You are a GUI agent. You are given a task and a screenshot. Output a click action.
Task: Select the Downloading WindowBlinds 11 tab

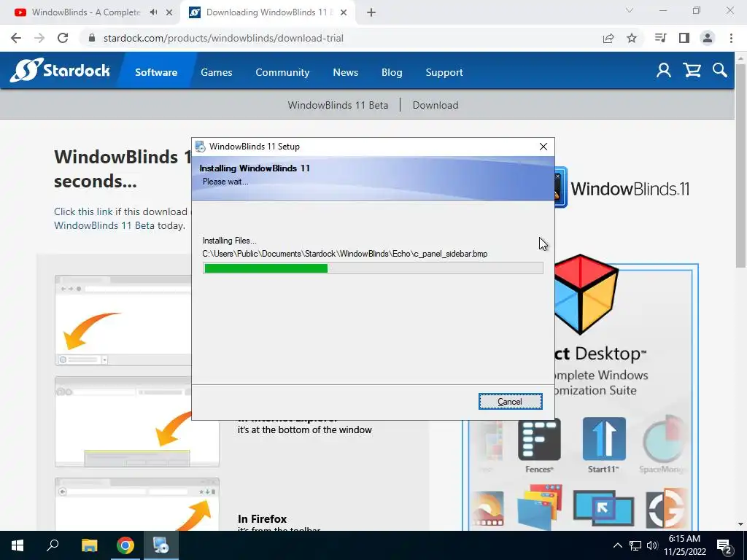click(x=269, y=12)
